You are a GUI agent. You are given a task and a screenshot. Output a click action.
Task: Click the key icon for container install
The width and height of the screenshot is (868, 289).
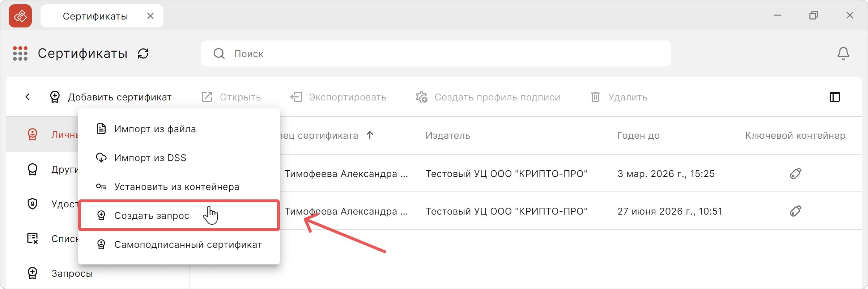pos(101,186)
